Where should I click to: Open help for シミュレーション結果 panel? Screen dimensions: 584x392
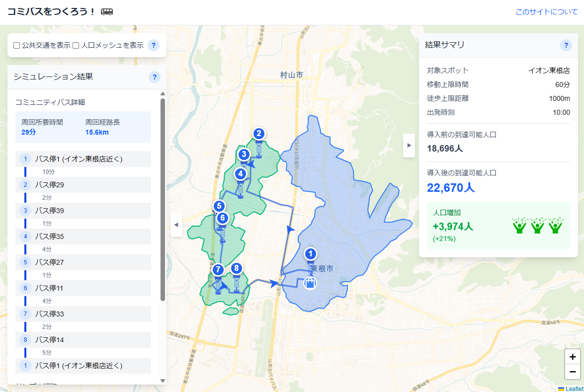[x=155, y=77]
